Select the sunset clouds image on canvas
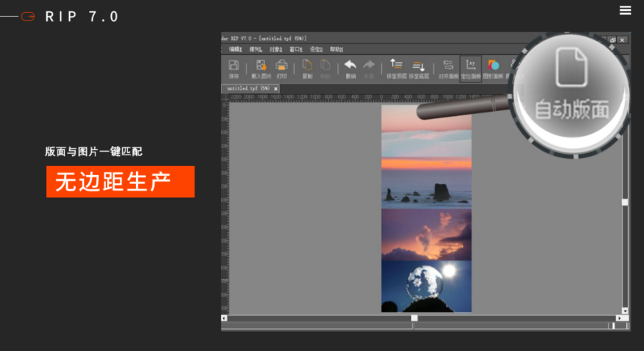The height and width of the screenshot is (351, 644). [426, 234]
